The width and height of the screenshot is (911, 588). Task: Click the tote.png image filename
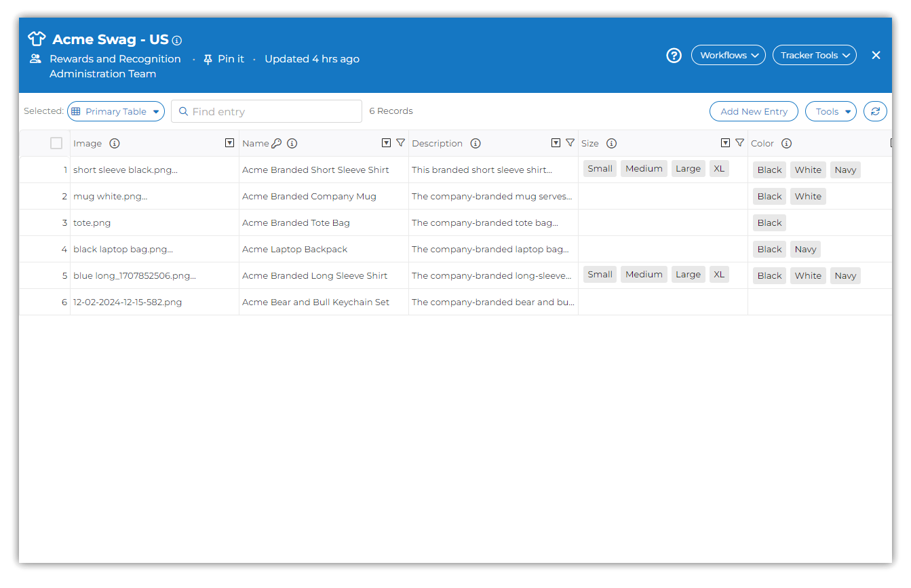coord(92,223)
